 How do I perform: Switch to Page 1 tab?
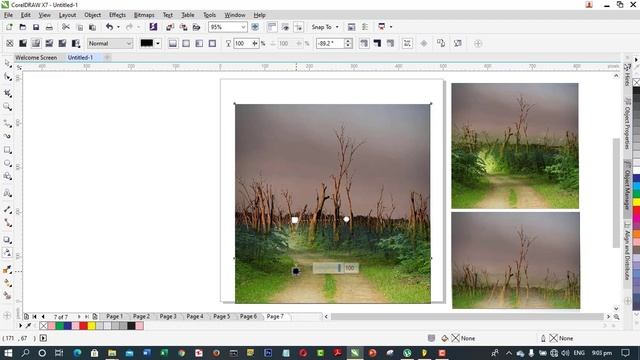tap(114, 316)
